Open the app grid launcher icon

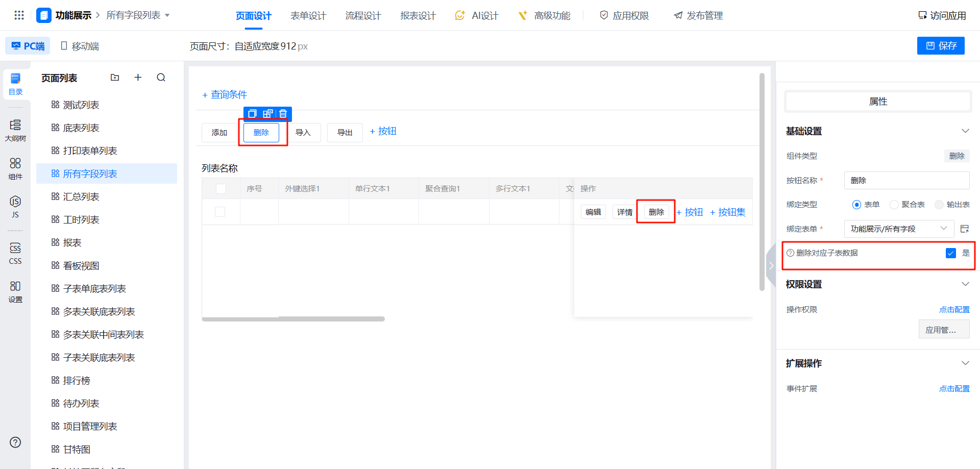coord(19,15)
